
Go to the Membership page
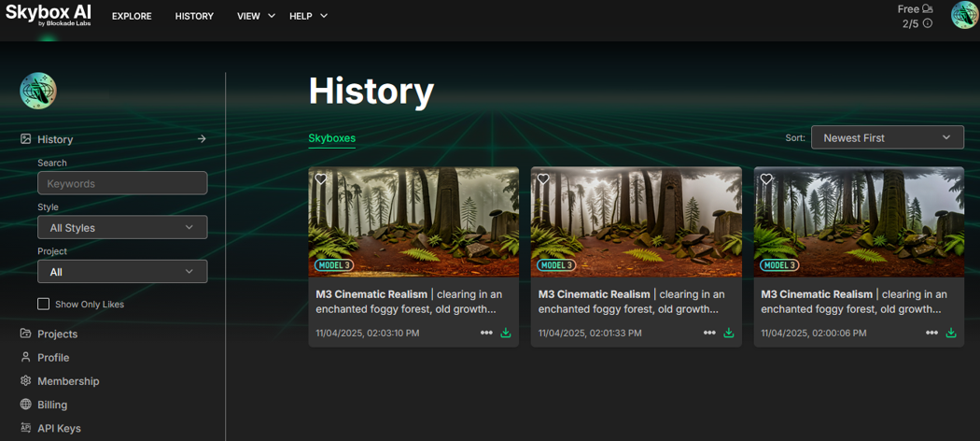point(68,381)
